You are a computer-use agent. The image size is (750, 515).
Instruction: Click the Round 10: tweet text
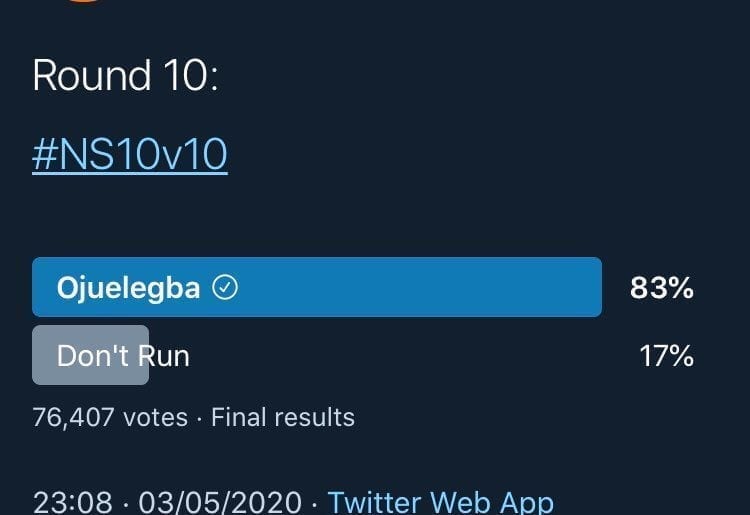click(125, 76)
